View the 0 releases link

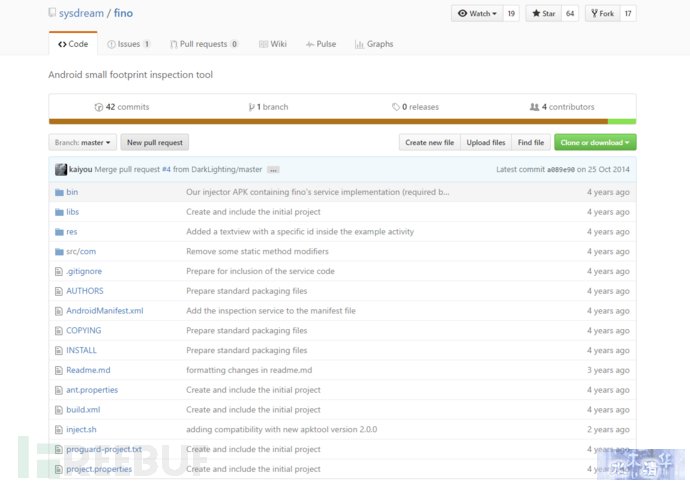(415, 107)
